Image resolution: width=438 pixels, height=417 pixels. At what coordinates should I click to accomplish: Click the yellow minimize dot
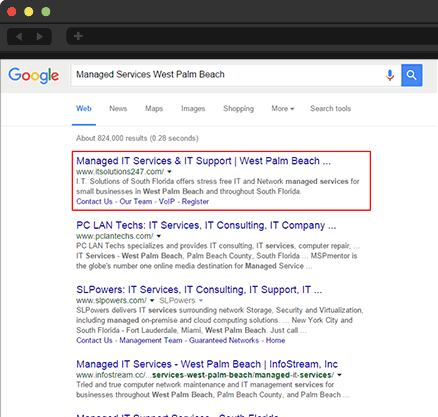29,12
